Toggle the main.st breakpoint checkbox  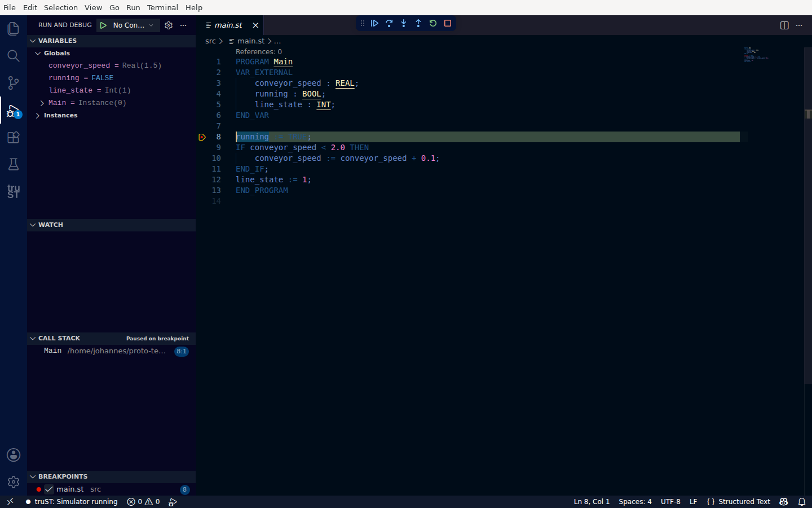click(x=49, y=489)
